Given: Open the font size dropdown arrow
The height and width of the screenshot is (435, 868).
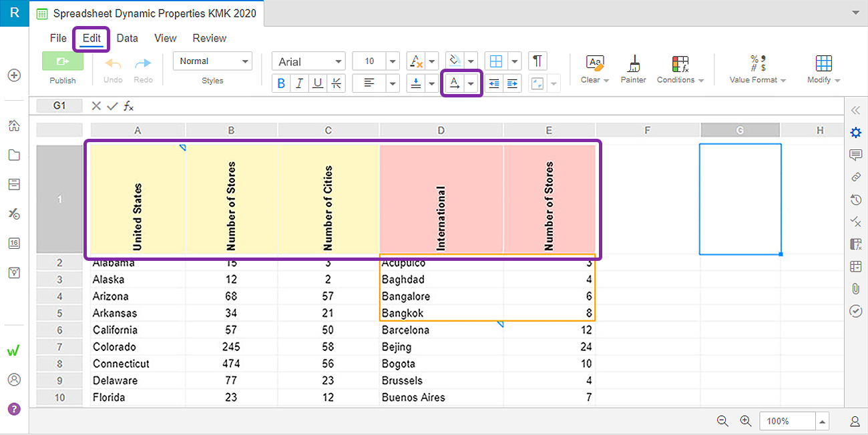Looking at the screenshot, I should (x=393, y=61).
